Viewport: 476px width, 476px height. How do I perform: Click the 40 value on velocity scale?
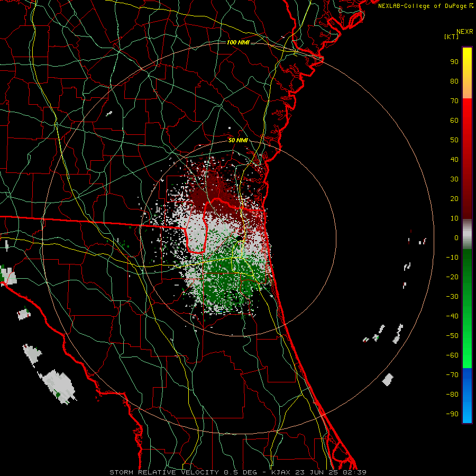[454, 159]
